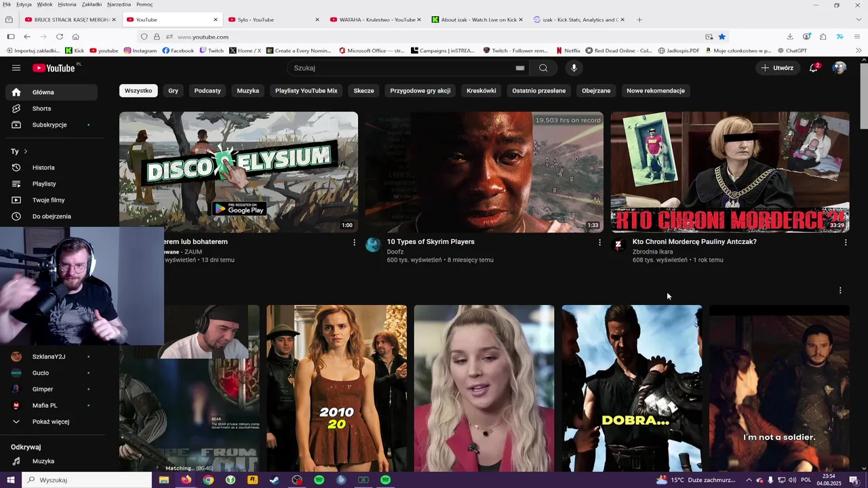This screenshot has width=868, height=488.
Task: Click the Windows Start button
Action: pyautogui.click(x=10, y=480)
